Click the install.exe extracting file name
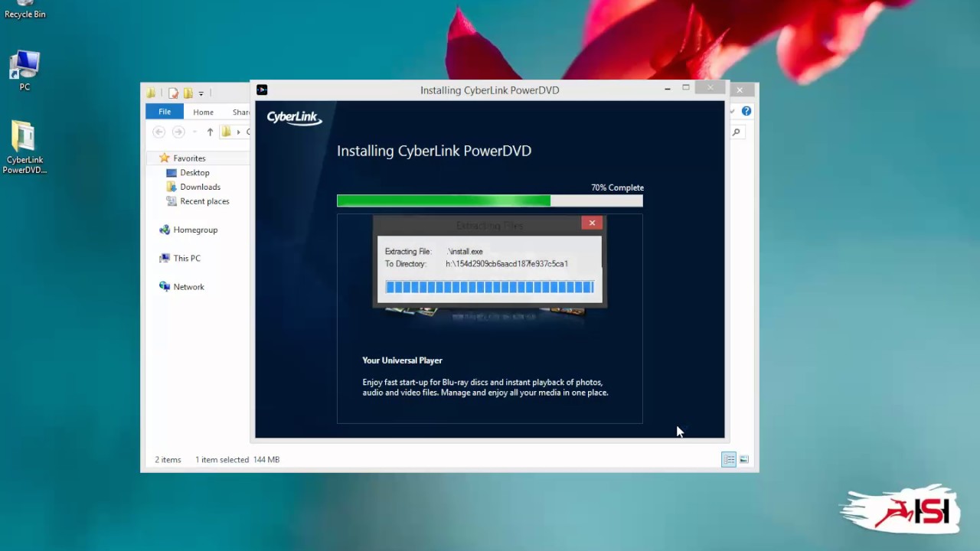 tap(465, 252)
